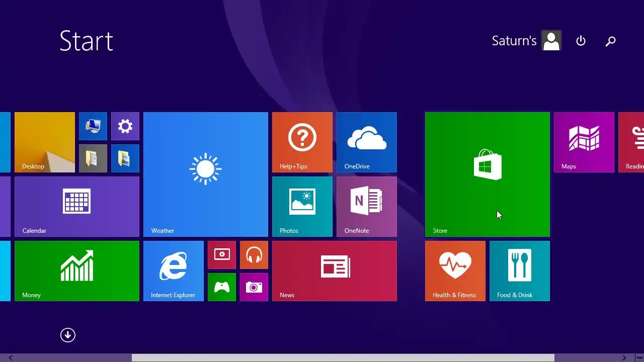
Task: Click the scrollbar left arrow
Action: pos(10,357)
